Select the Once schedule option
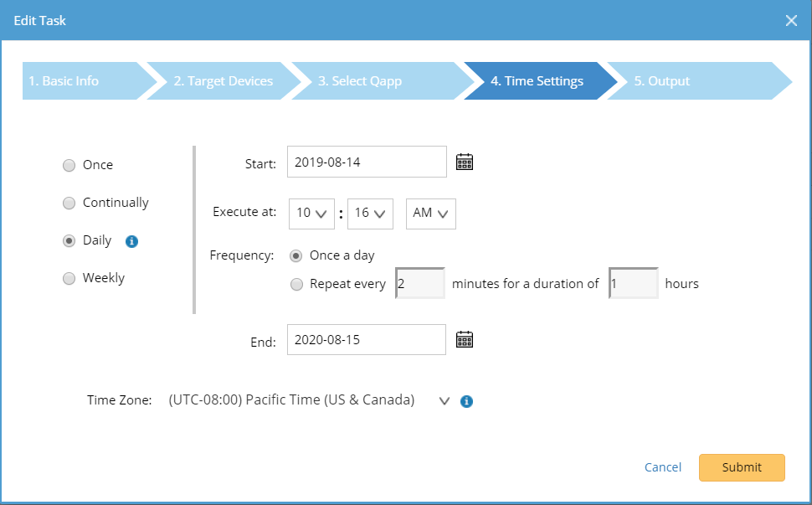The height and width of the screenshot is (505, 812). click(69, 165)
